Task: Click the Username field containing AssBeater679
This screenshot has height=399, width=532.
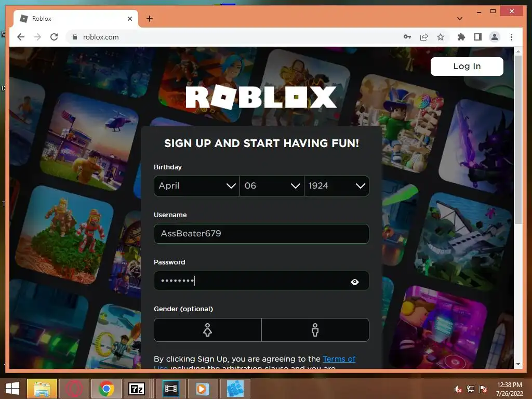Action: point(261,233)
